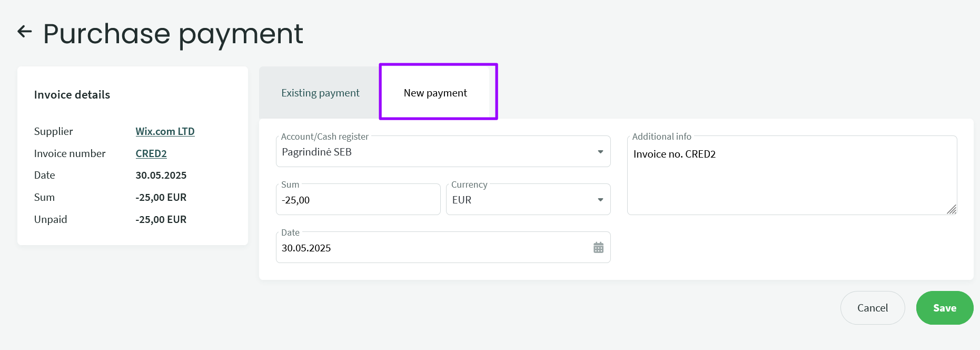
Task: Select the New payment tab
Action: (x=435, y=93)
